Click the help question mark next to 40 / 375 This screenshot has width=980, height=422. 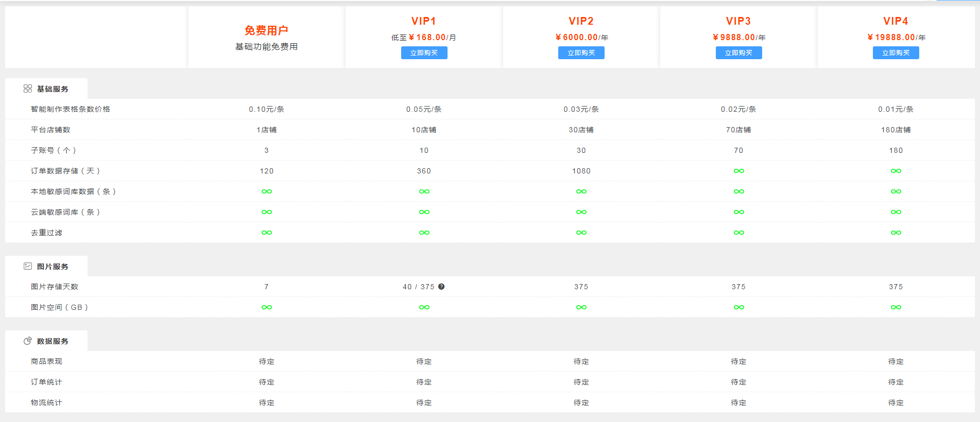[x=441, y=287]
